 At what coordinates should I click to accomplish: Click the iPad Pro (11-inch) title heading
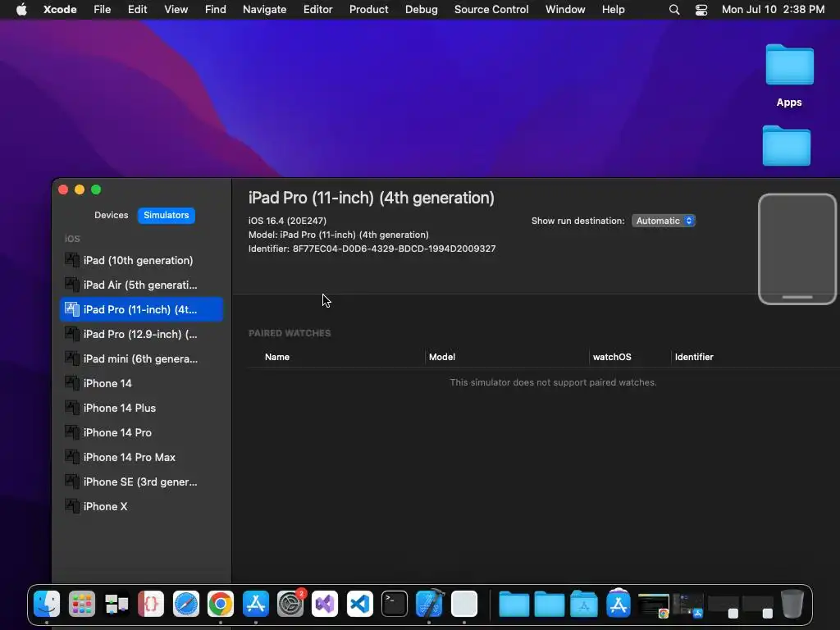(372, 199)
